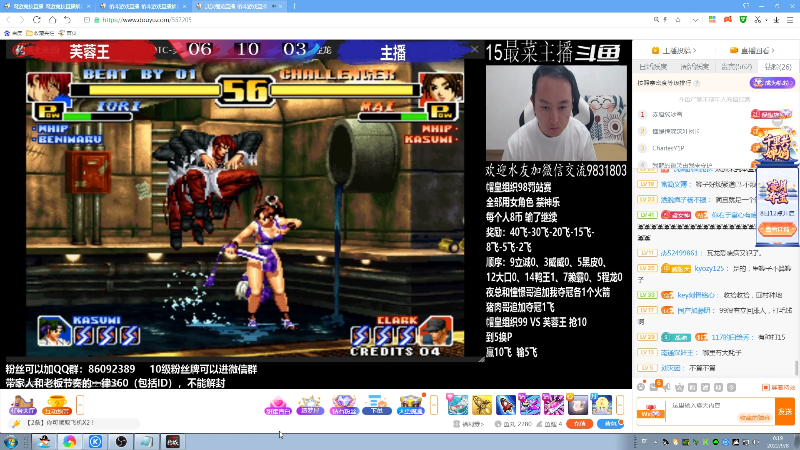Show hidden system tray icons arrow
This screenshot has height=450, width=800.
656,442
